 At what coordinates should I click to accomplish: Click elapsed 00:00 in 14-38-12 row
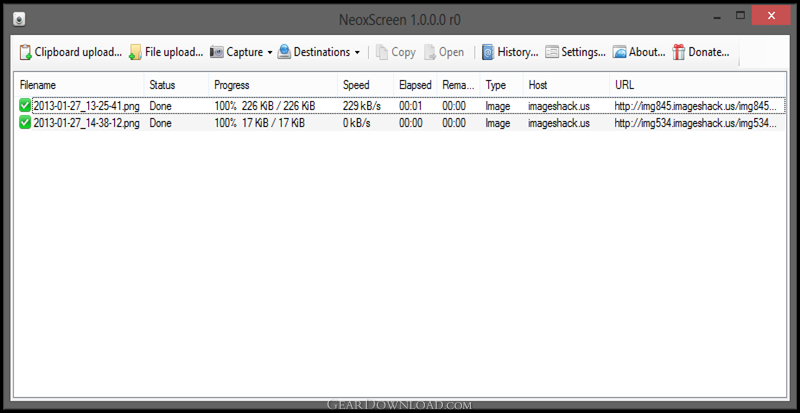pos(411,123)
